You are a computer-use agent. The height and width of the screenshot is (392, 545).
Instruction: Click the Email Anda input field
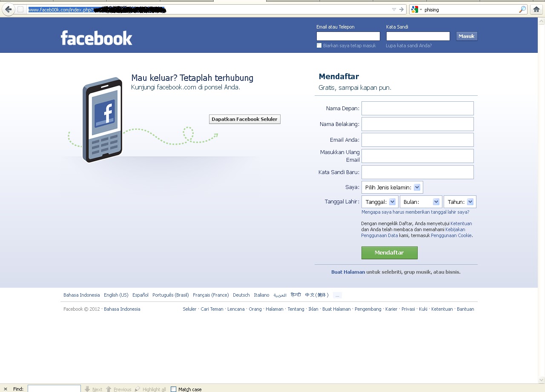418,140
